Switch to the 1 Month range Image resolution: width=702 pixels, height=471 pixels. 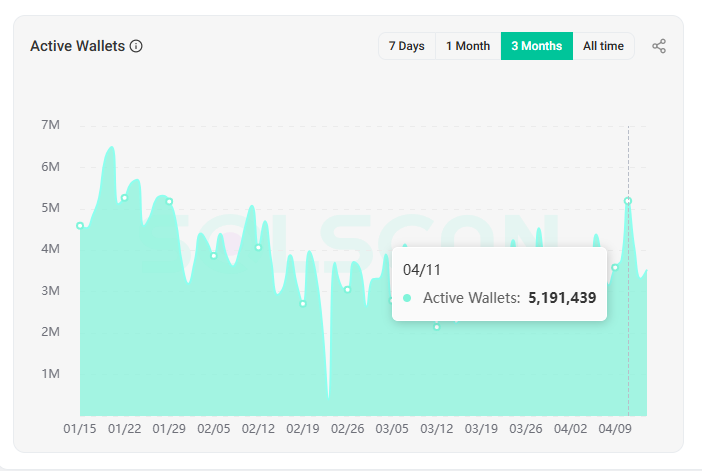(468, 46)
